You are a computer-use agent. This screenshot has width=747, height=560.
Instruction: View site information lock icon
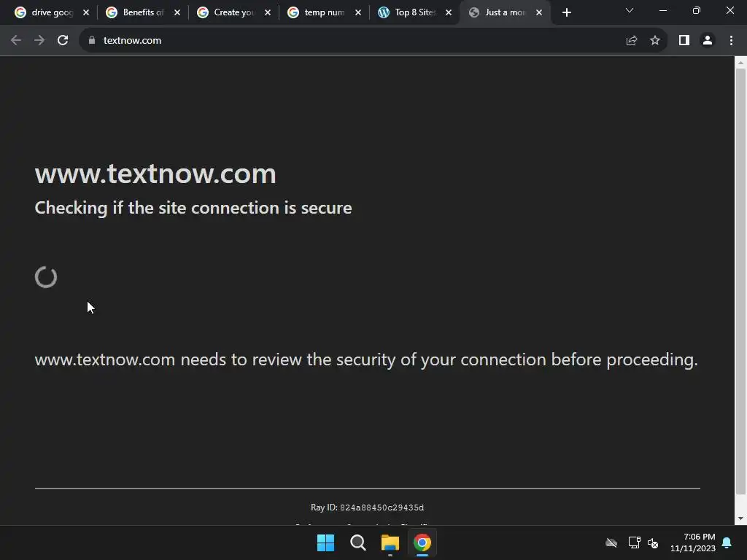tap(92, 41)
